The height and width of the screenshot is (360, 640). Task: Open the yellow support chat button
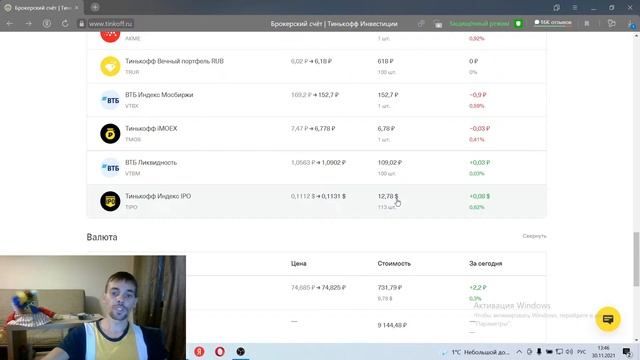[x=608, y=319]
